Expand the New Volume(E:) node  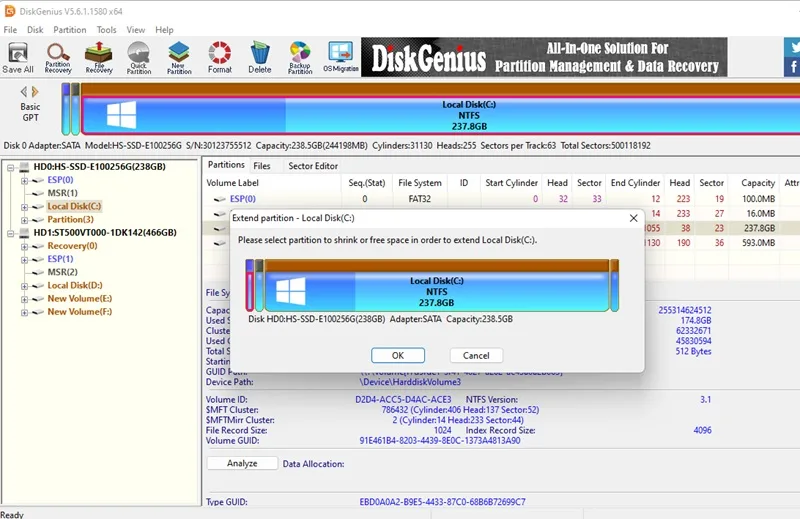point(24,300)
